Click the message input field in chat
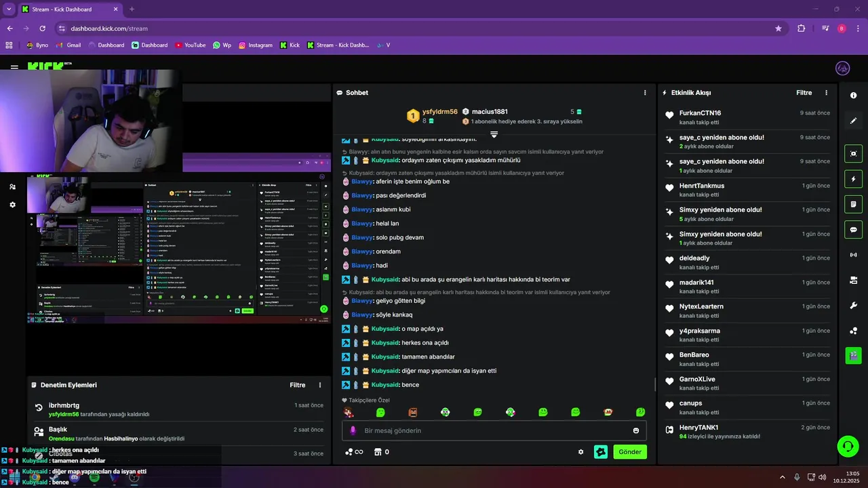Image resolution: width=868 pixels, height=488 pixels. [494, 430]
